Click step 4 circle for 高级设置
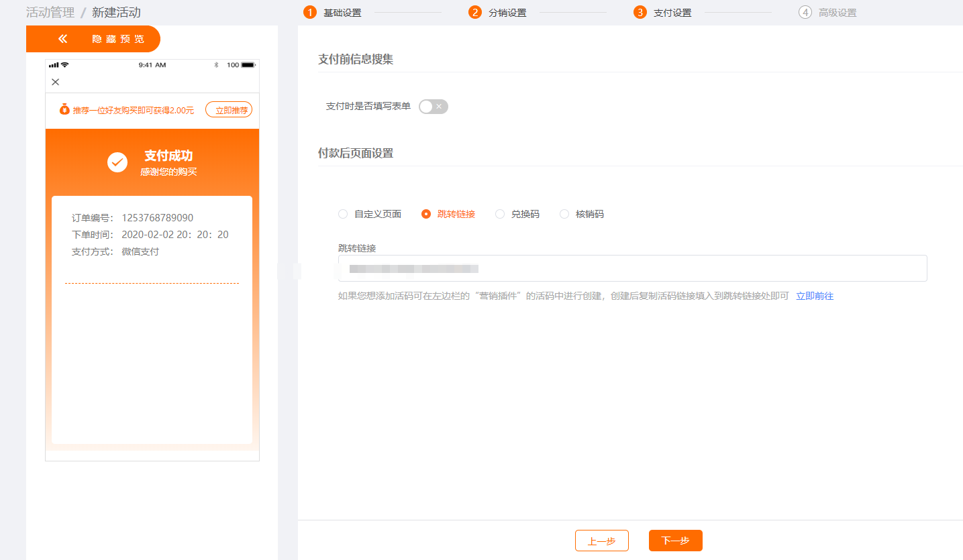Image resolution: width=963 pixels, height=560 pixels. tap(805, 12)
